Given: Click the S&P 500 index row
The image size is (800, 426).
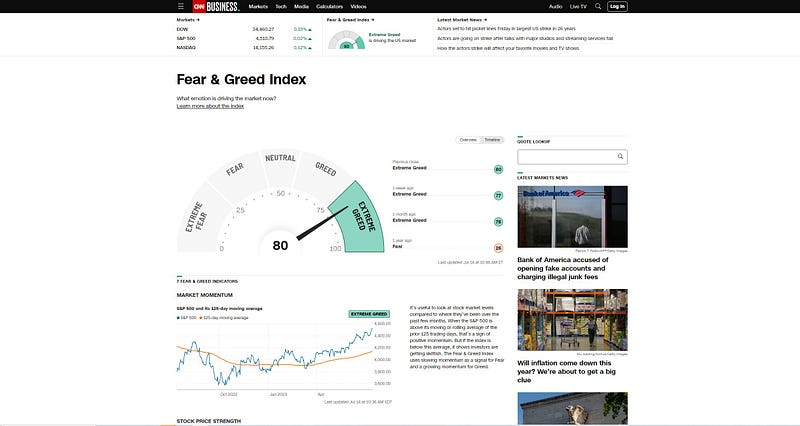Looking at the screenshot, I should (x=244, y=39).
